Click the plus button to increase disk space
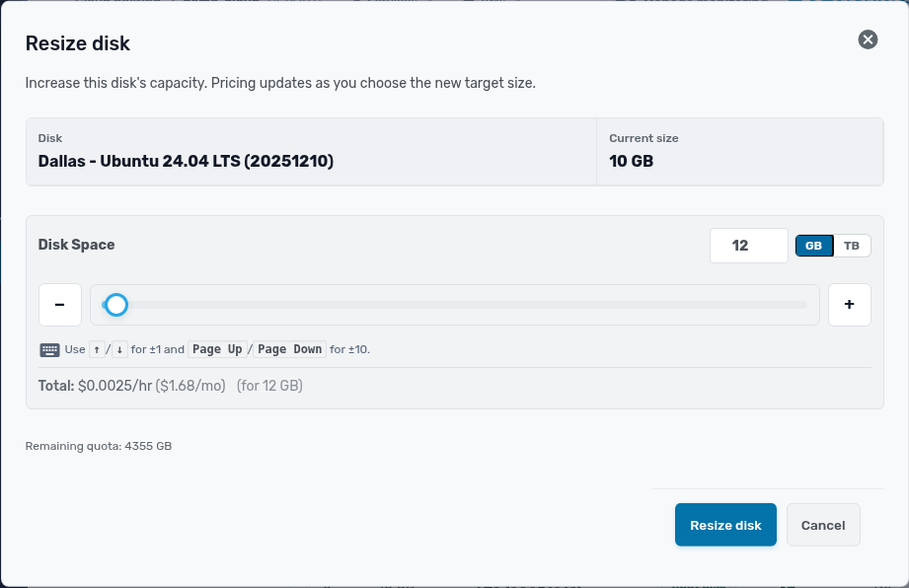The image size is (909, 588). coord(850,305)
